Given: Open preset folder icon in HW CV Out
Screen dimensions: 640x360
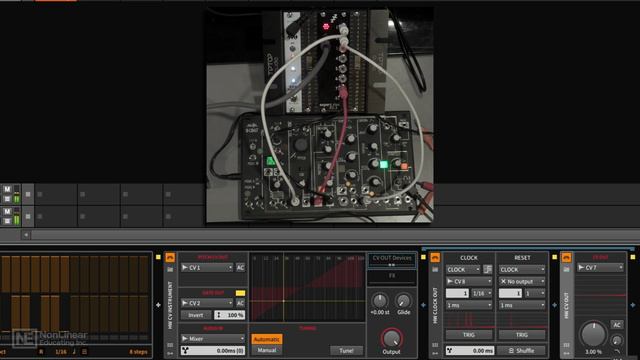Looking at the screenshot, I should 566,269.
